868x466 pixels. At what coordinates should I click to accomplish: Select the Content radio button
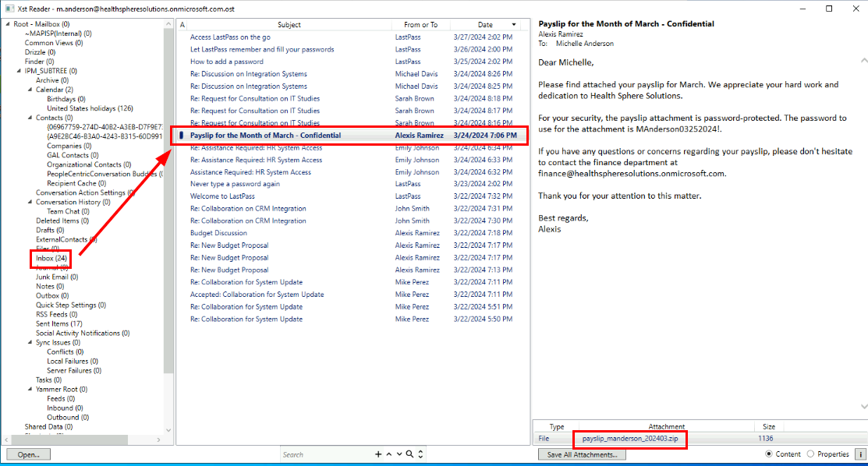pyautogui.click(x=770, y=454)
